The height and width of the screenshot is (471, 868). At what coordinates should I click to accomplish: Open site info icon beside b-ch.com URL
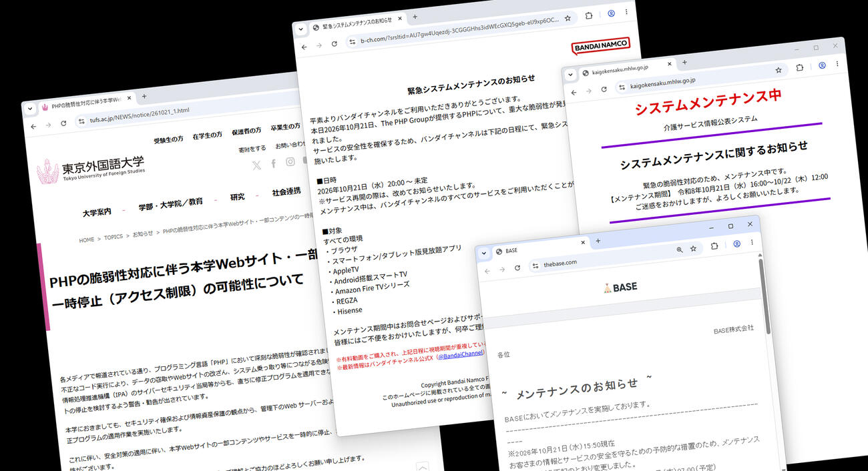click(352, 42)
